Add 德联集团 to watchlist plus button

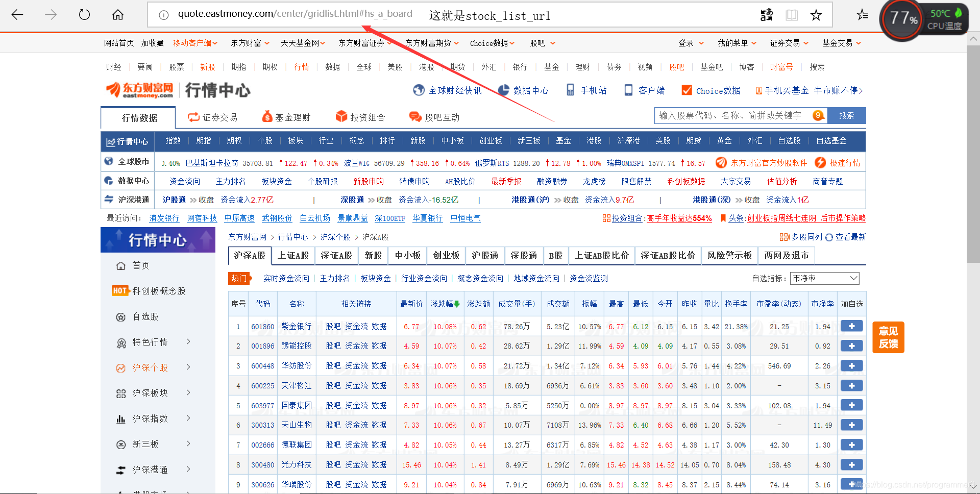click(x=851, y=445)
